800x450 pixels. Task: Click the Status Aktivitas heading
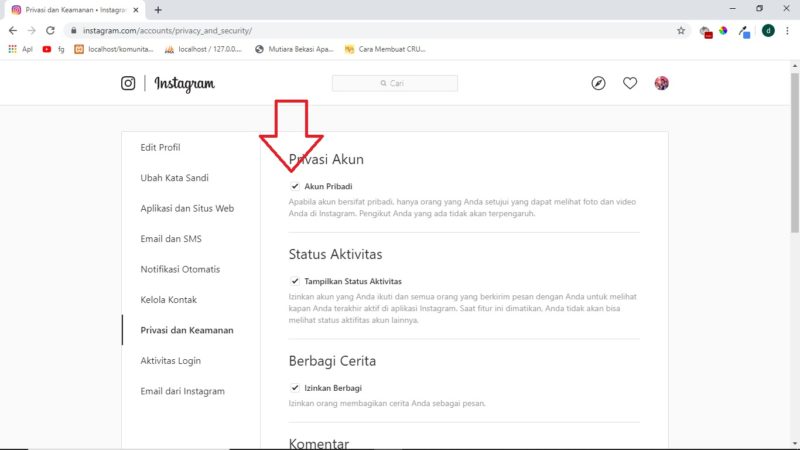coord(335,254)
